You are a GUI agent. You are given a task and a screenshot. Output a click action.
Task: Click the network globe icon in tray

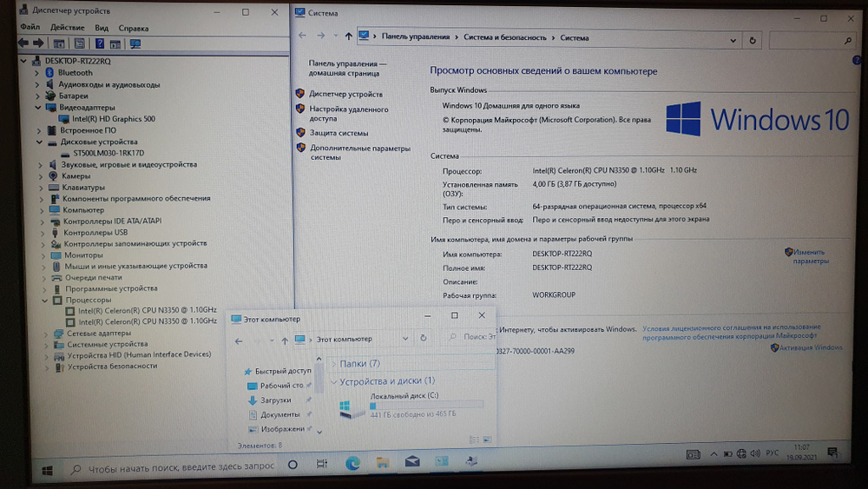742,454
